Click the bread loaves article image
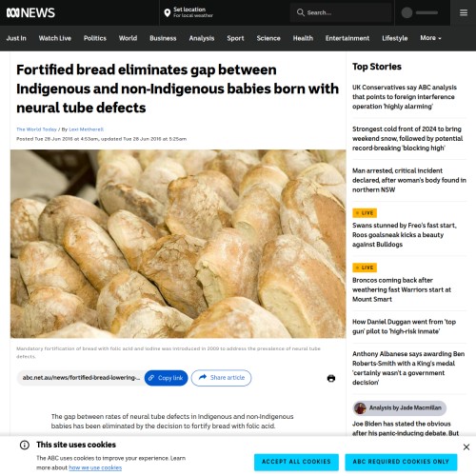Screen dimensions: 476x476 [178, 244]
